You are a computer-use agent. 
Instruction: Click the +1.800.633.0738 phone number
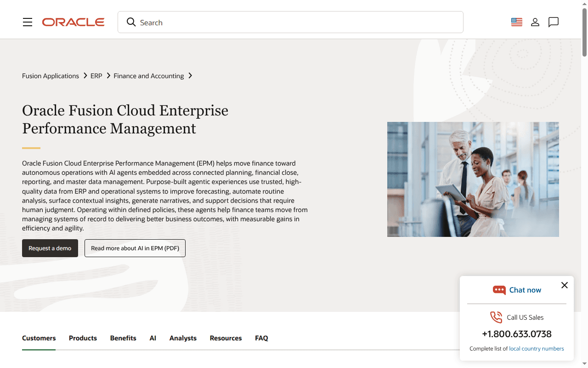(x=517, y=334)
